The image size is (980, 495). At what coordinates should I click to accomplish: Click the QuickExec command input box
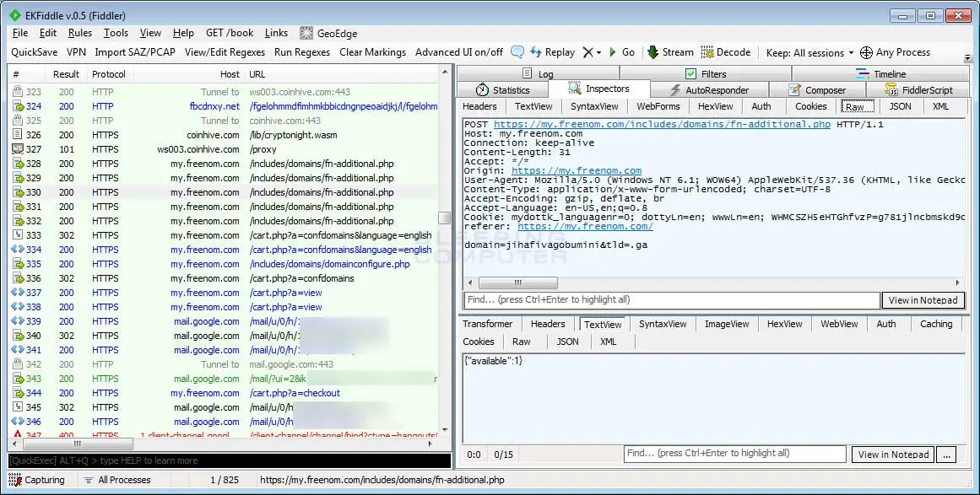pos(230,460)
